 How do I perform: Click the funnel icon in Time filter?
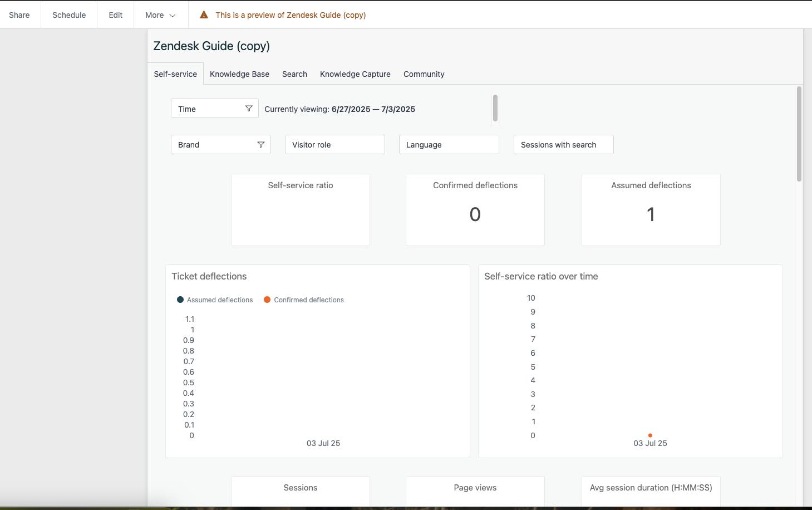coord(249,109)
